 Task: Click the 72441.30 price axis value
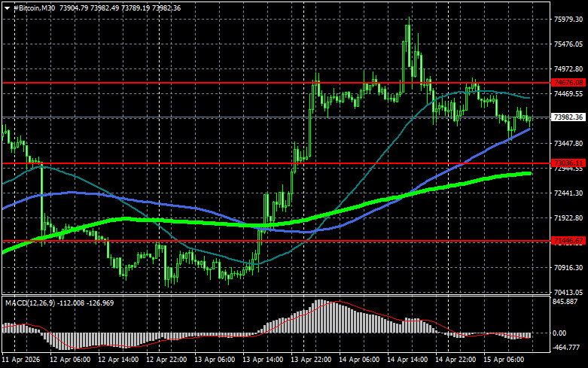tap(568, 193)
